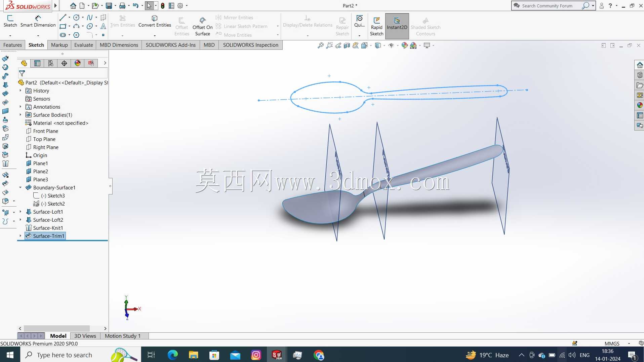Expand Surface-Trim1 feature
The width and height of the screenshot is (644, 362).
coord(20,236)
